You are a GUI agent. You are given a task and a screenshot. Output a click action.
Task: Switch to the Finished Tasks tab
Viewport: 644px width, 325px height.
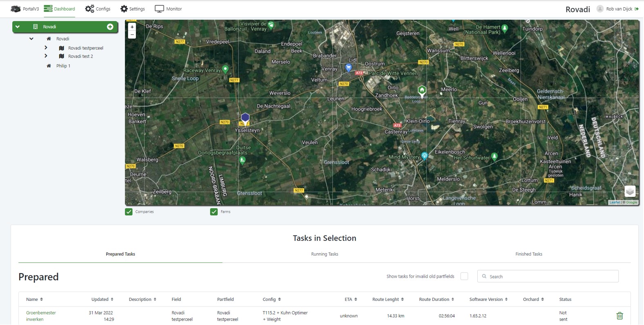(x=529, y=254)
